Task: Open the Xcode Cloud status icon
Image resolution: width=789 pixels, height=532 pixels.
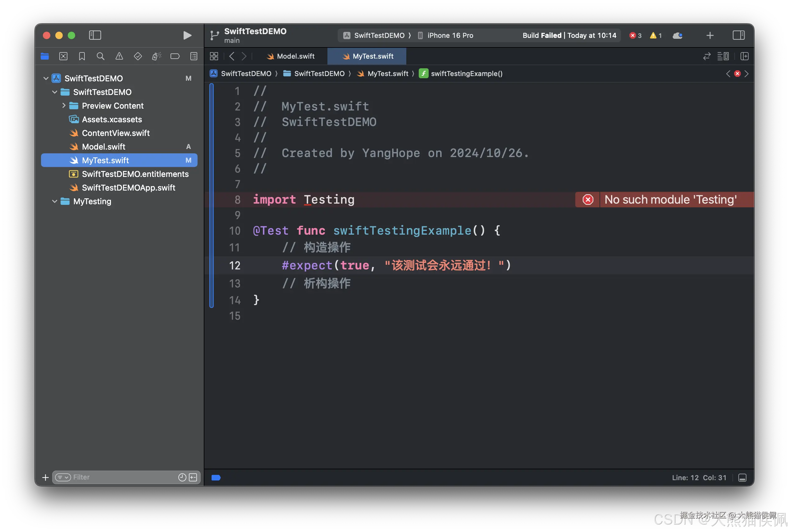Action: pyautogui.click(x=677, y=36)
